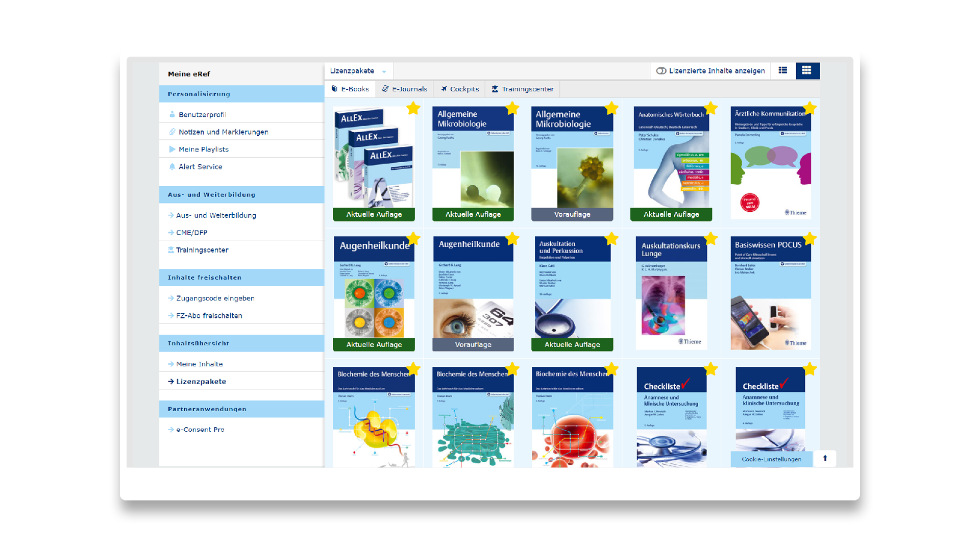The width and height of the screenshot is (980, 551).
Task: Click Partneranwendungen section header
Action: pos(241,409)
